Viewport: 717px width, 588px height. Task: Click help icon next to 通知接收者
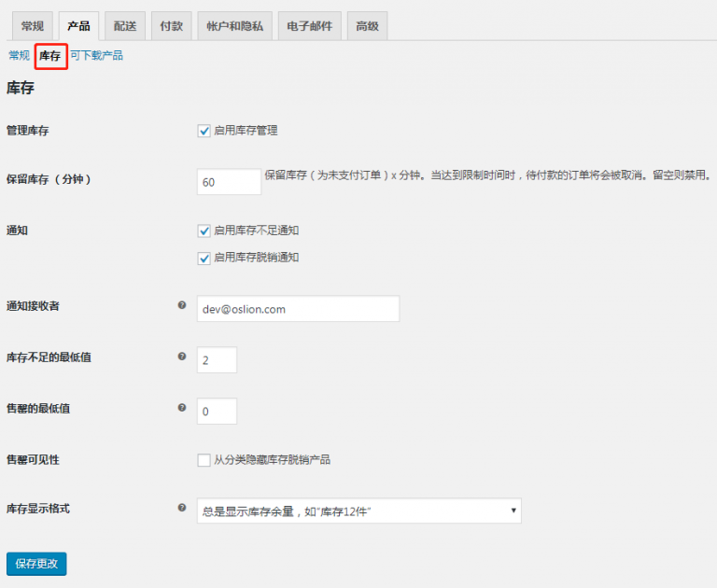pyautogui.click(x=182, y=305)
